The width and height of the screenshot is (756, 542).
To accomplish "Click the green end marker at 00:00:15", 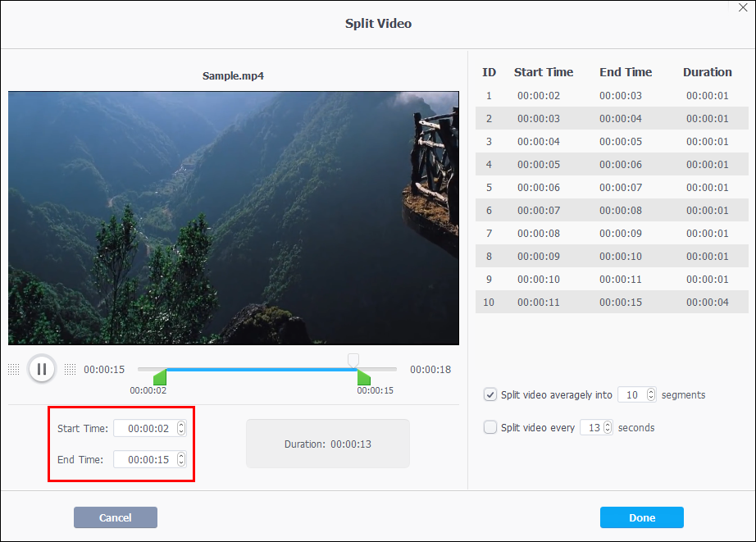I will click(363, 377).
